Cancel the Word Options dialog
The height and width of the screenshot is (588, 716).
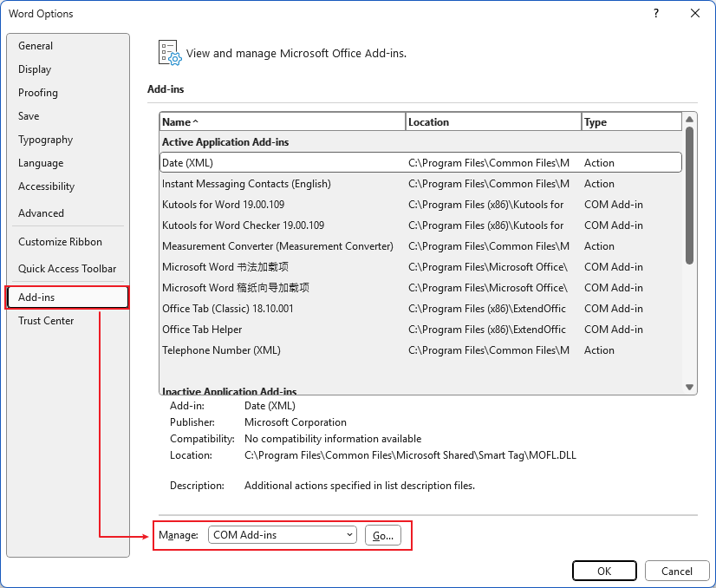676,571
